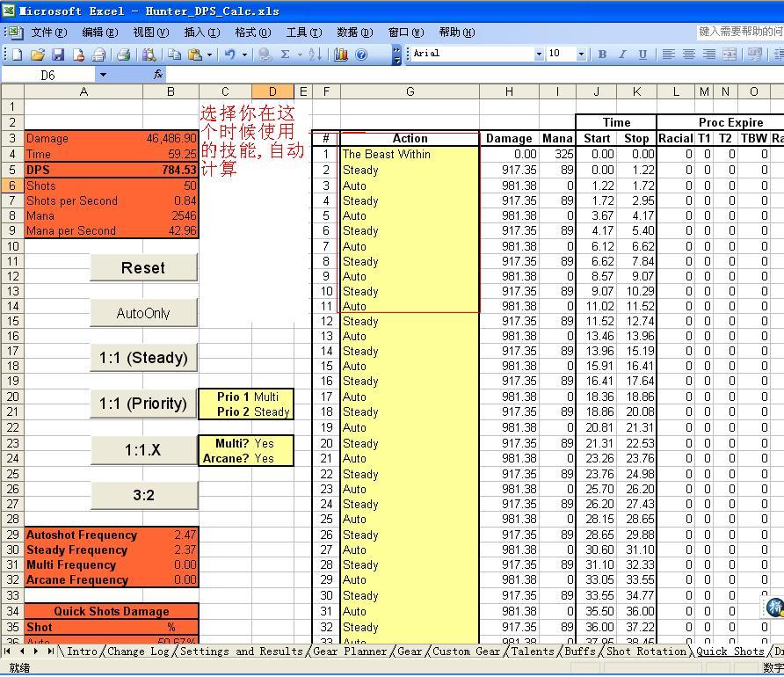Open the Excel Help icon

click(x=361, y=53)
